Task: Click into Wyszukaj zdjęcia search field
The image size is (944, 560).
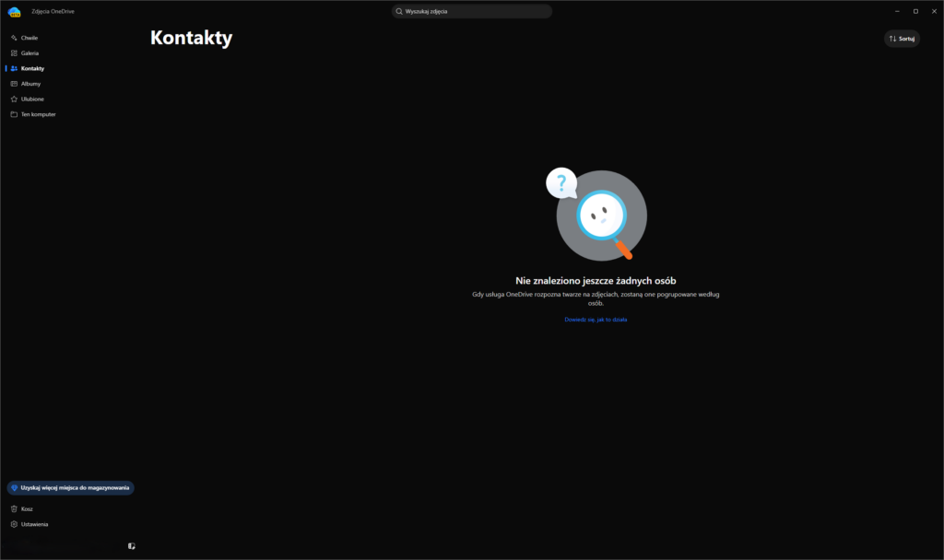Action: [472, 11]
